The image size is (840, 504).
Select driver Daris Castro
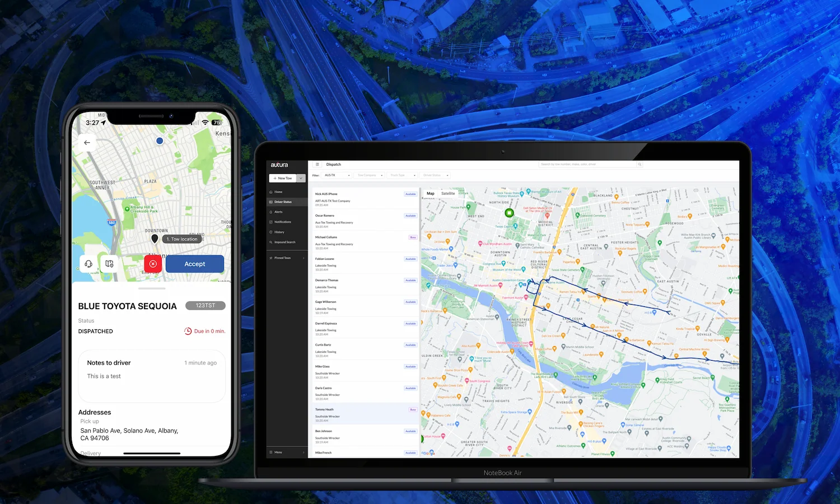point(365,393)
